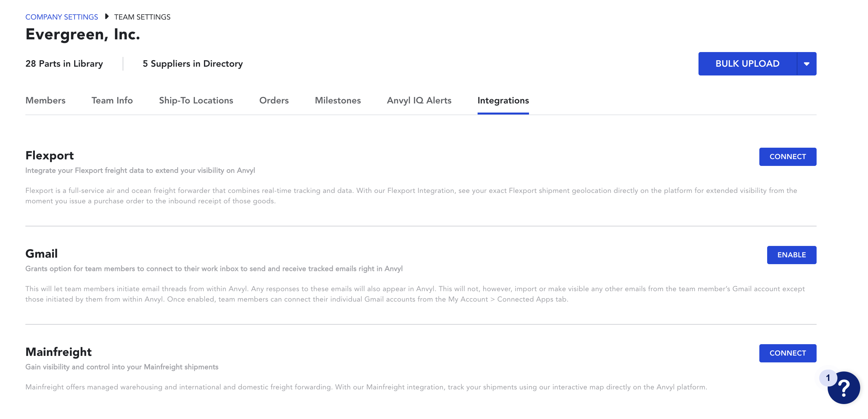
Task: Click the Team Settings breadcrumb label
Action: coord(142,17)
